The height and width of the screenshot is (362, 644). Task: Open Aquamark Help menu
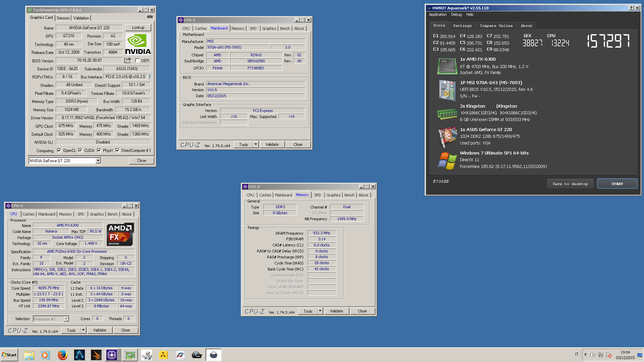[470, 14]
